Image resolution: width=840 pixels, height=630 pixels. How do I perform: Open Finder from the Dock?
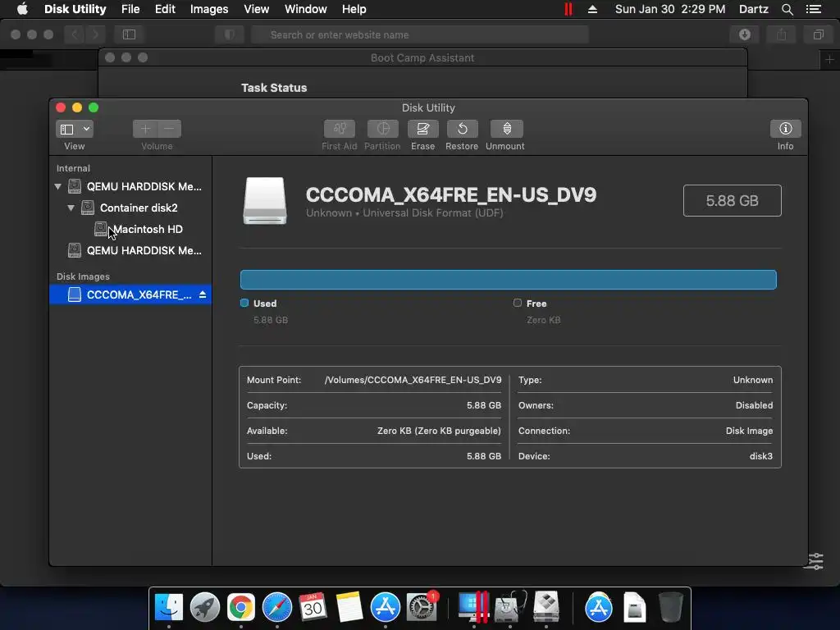coord(169,608)
